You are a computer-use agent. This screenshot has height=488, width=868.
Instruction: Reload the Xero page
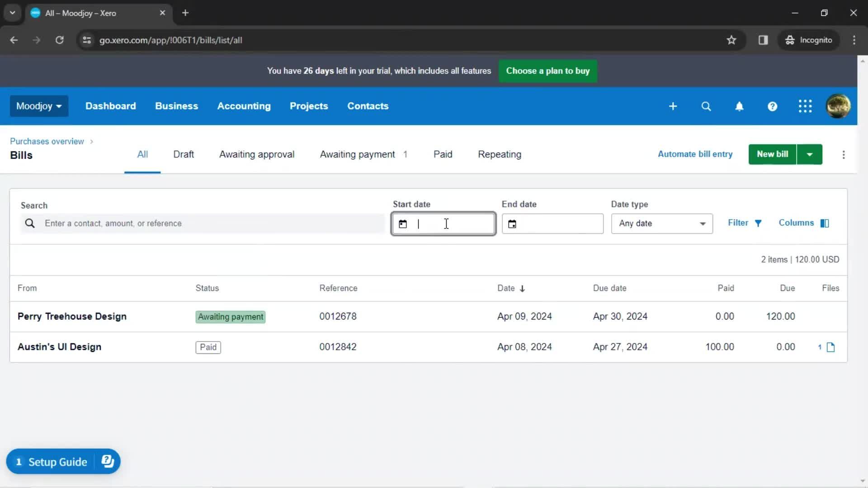pyautogui.click(x=59, y=40)
